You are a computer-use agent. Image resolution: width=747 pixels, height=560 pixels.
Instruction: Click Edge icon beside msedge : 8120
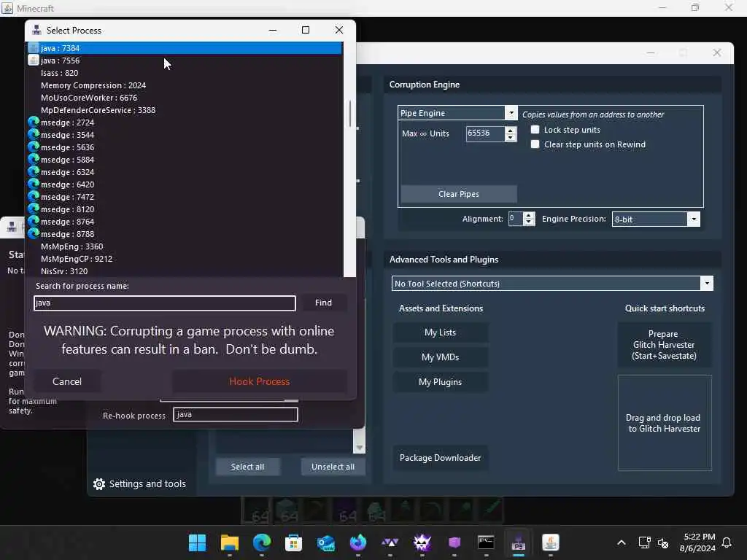coord(34,209)
